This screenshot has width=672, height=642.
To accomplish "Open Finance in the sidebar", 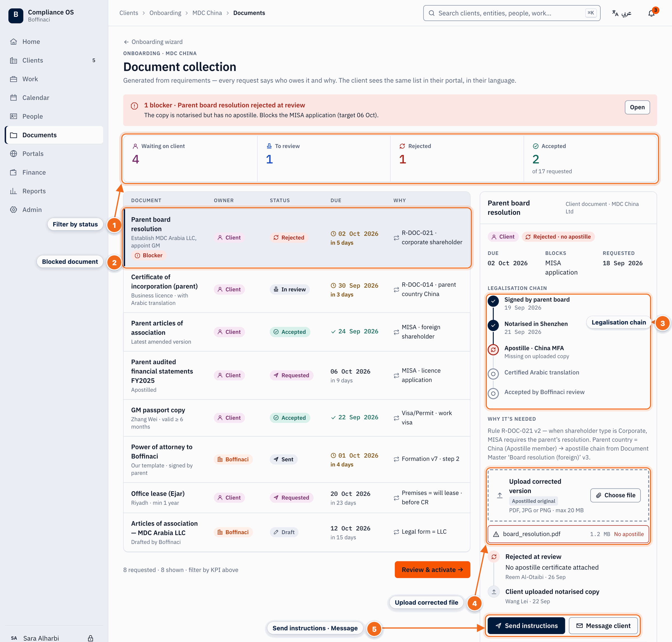I will click(54, 173).
